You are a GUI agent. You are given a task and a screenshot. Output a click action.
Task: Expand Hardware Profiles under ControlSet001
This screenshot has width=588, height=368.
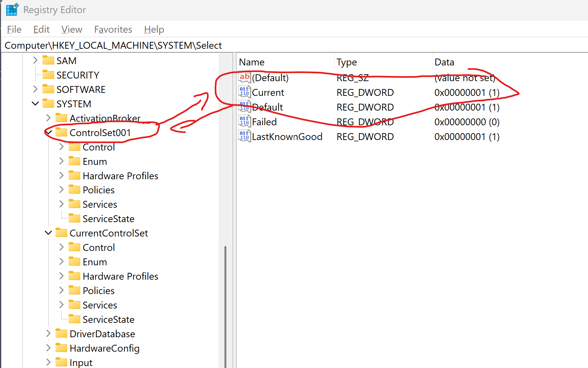pos(61,175)
